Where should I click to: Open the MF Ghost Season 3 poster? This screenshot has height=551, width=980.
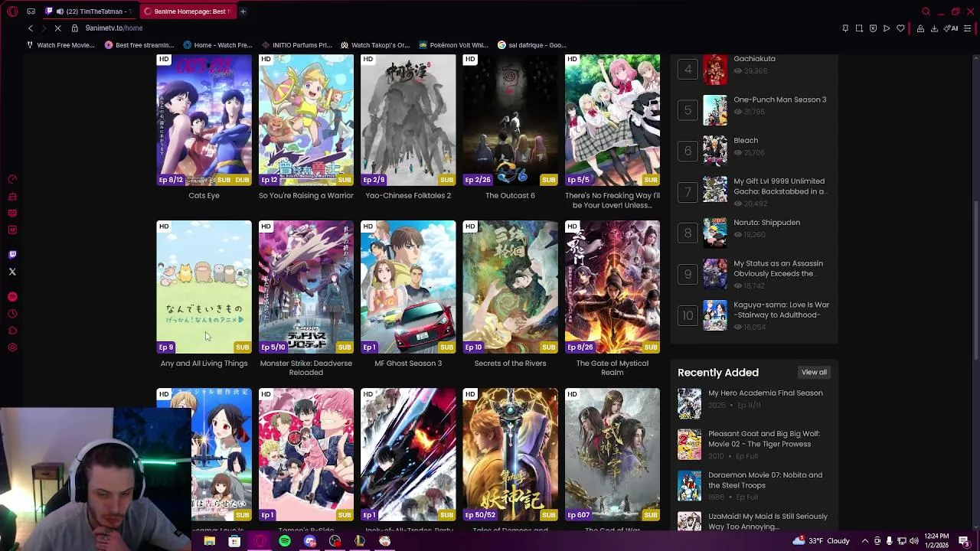pyautogui.click(x=408, y=287)
